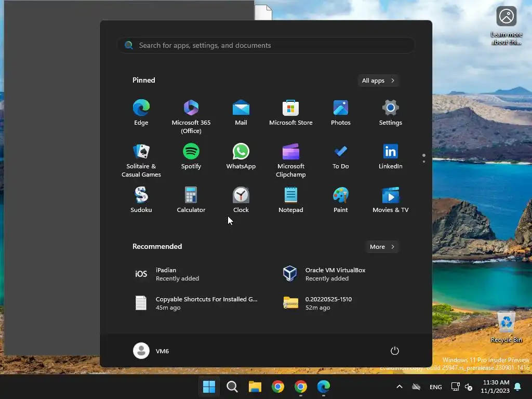Launch Microsoft 365 (Office)

pyautogui.click(x=191, y=116)
